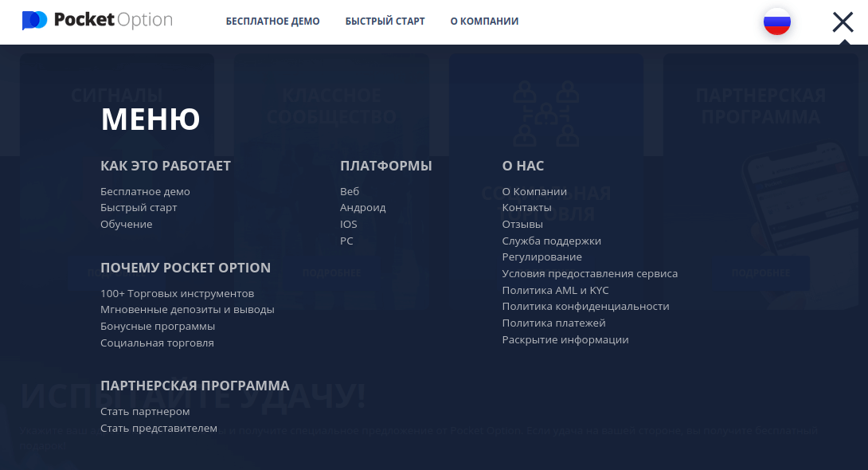The height and width of the screenshot is (470, 868).
Task: Select Быстрый старт in top navigation
Action: tap(385, 22)
